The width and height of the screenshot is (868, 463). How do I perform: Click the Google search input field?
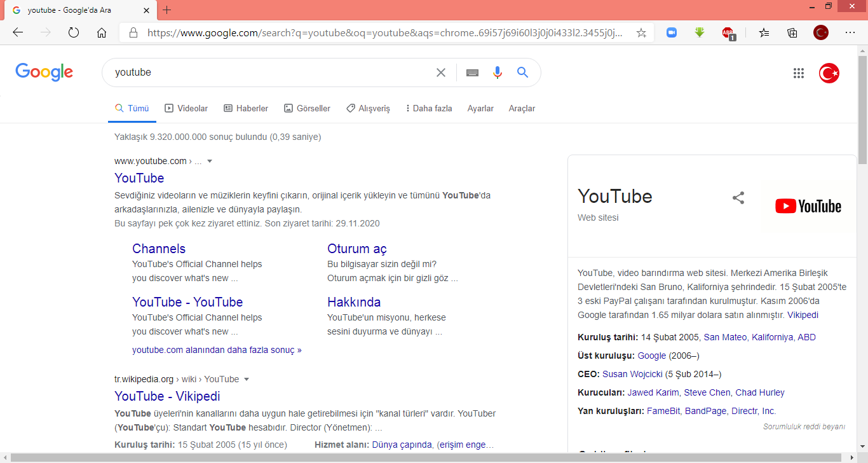[x=272, y=73]
